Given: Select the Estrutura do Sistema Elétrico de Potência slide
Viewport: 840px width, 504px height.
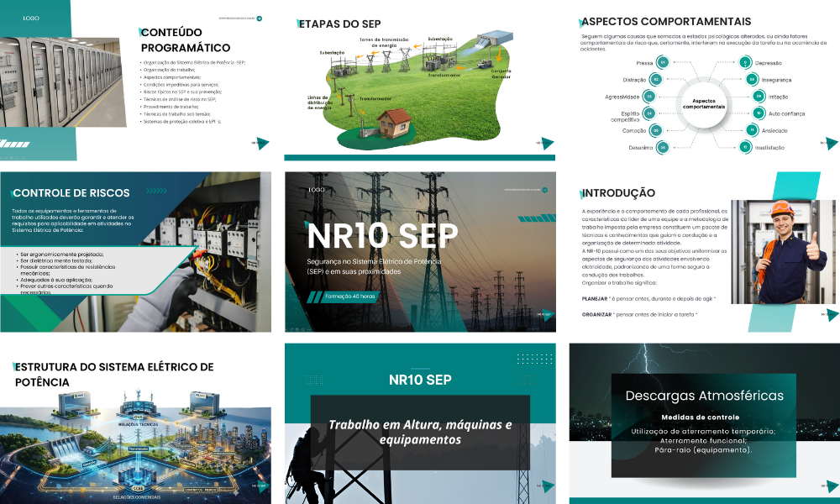Looking at the screenshot, I should (x=135, y=420).
